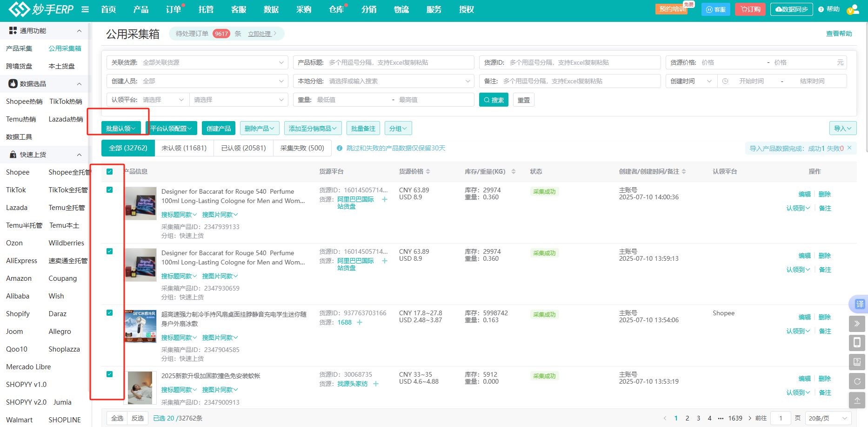
Task: Click the 搜索 search button
Action: click(494, 100)
